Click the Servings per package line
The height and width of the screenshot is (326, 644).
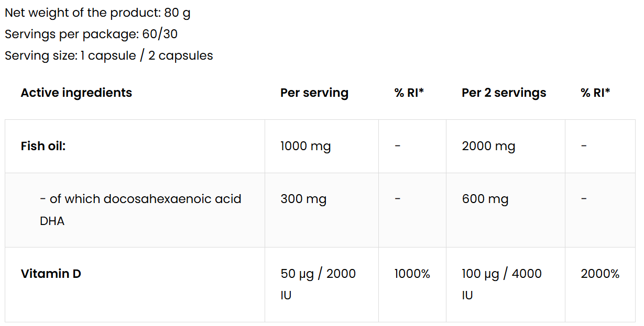(x=91, y=34)
